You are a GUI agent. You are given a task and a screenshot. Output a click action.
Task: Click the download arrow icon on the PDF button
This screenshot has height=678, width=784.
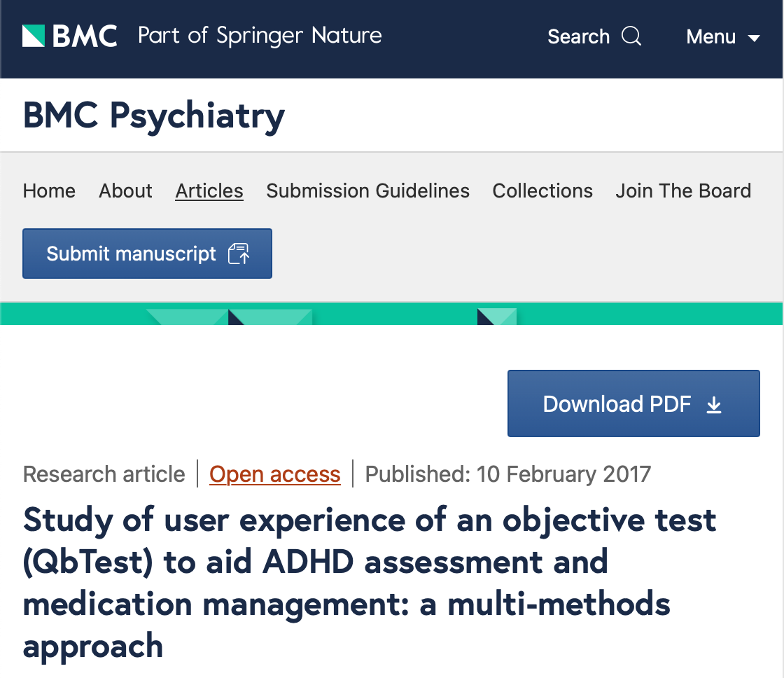[x=714, y=404]
